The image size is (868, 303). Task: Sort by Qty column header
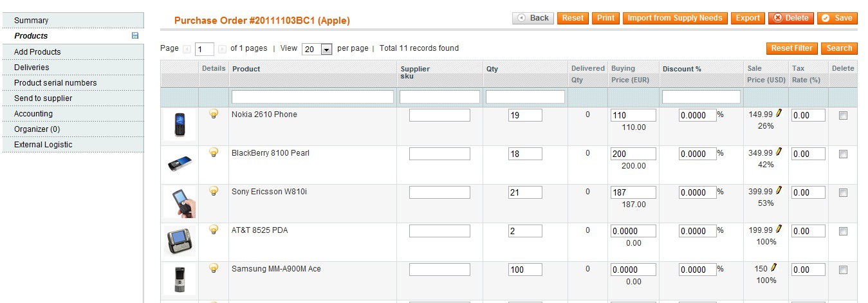point(492,69)
